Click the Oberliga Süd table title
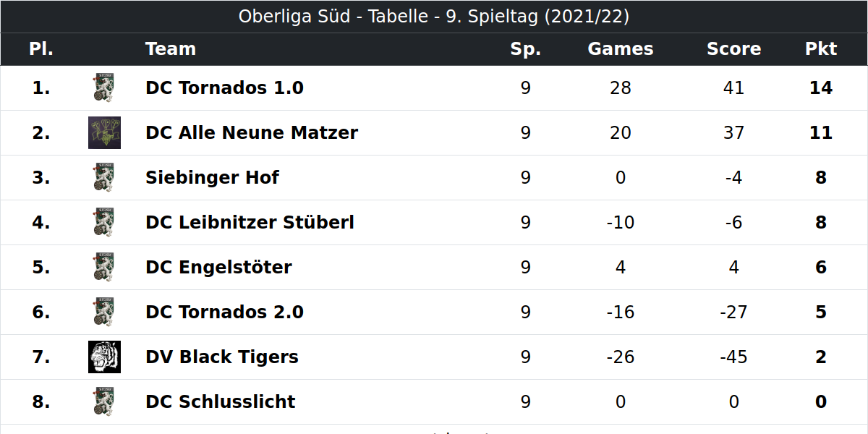 [434, 17]
